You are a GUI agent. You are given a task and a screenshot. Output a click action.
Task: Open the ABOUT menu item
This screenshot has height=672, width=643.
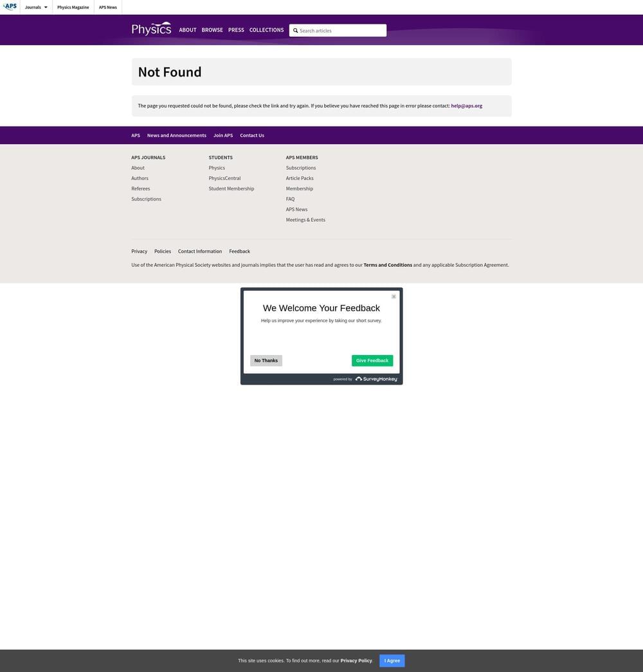click(188, 30)
